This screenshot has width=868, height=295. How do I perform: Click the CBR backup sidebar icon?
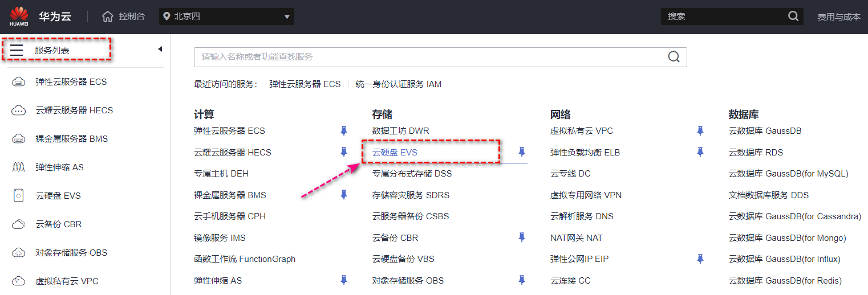click(19, 224)
